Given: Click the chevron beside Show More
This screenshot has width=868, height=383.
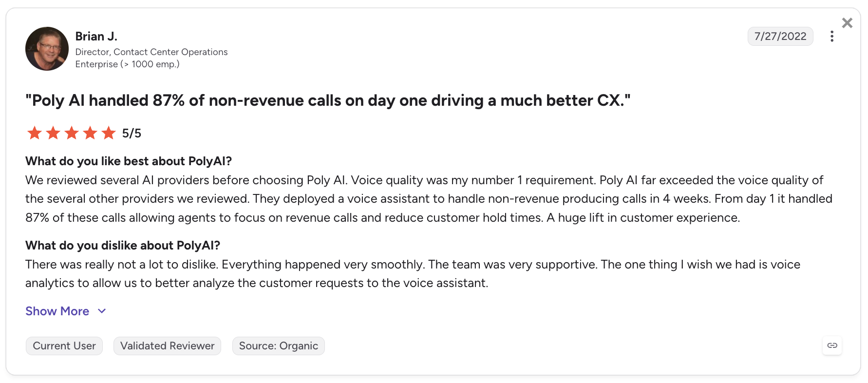Looking at the screenshot, I should (x=102, y=311).
